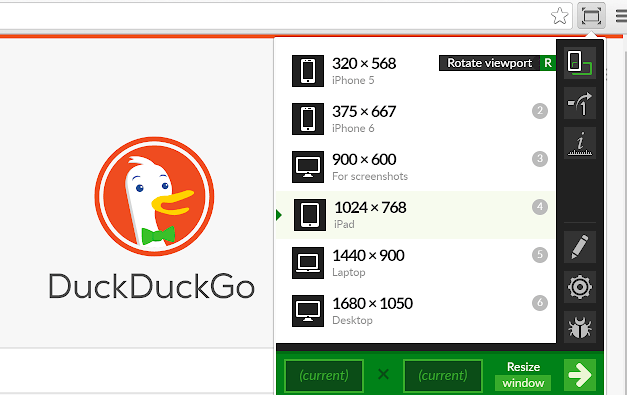Click shortcut badge 4 for iPad
This screenshot has width=627, height=395.
[540, 207]
